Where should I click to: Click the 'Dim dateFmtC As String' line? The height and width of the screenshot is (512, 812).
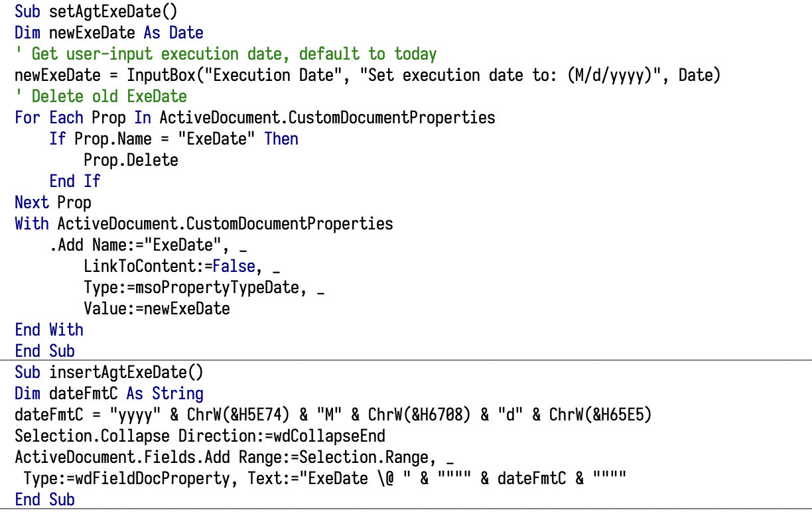(109, 393)
